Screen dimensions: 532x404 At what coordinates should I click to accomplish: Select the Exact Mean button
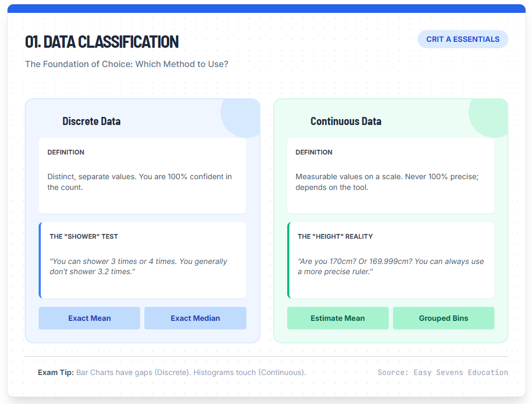pyautogui.click(x=89, y=318)
